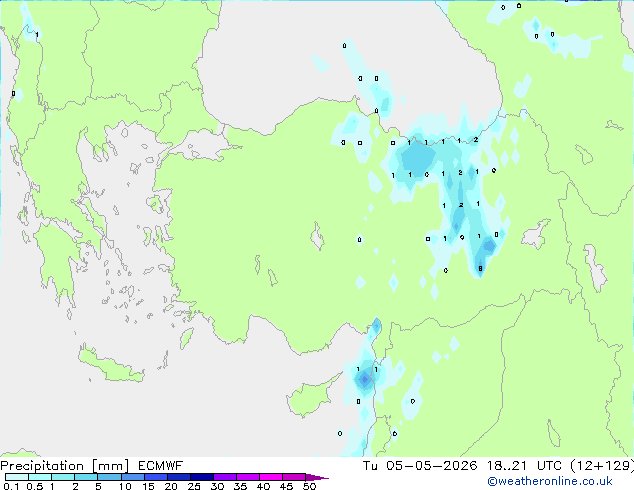Click the 30–35 mm purple legend swatch
The image size is (634, 490).
tap(225, 477)
